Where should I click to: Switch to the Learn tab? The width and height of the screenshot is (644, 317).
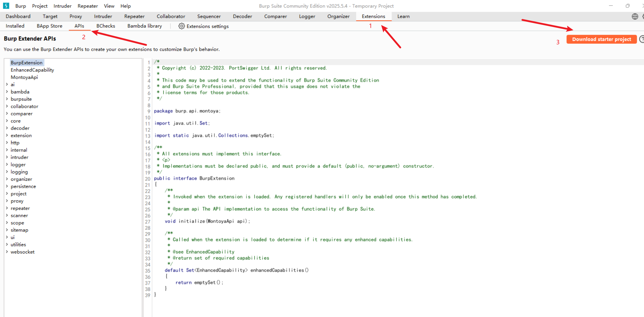(x=403, y=16)
